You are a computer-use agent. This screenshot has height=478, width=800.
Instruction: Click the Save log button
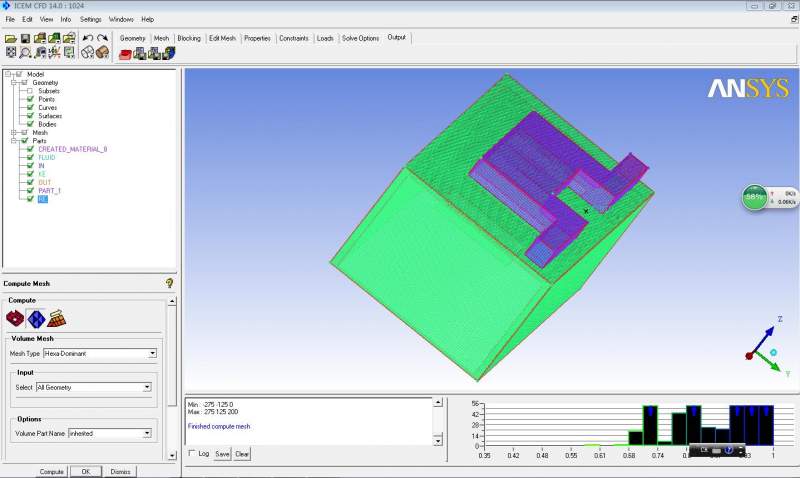(222, 454)
